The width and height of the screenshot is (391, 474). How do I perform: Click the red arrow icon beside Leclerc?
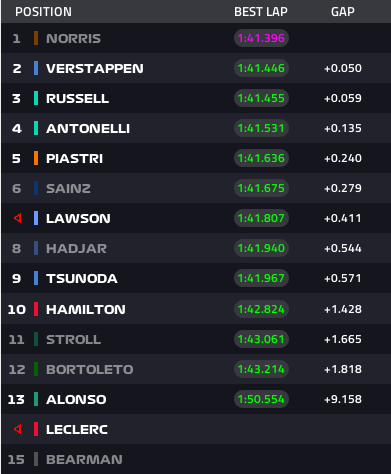(x=18, y=429)
